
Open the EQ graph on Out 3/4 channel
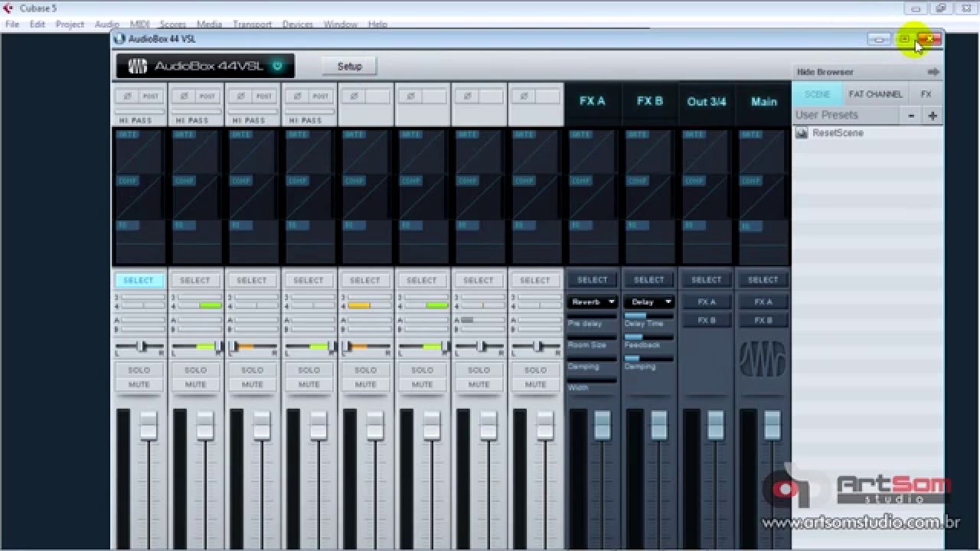(705, 242)
